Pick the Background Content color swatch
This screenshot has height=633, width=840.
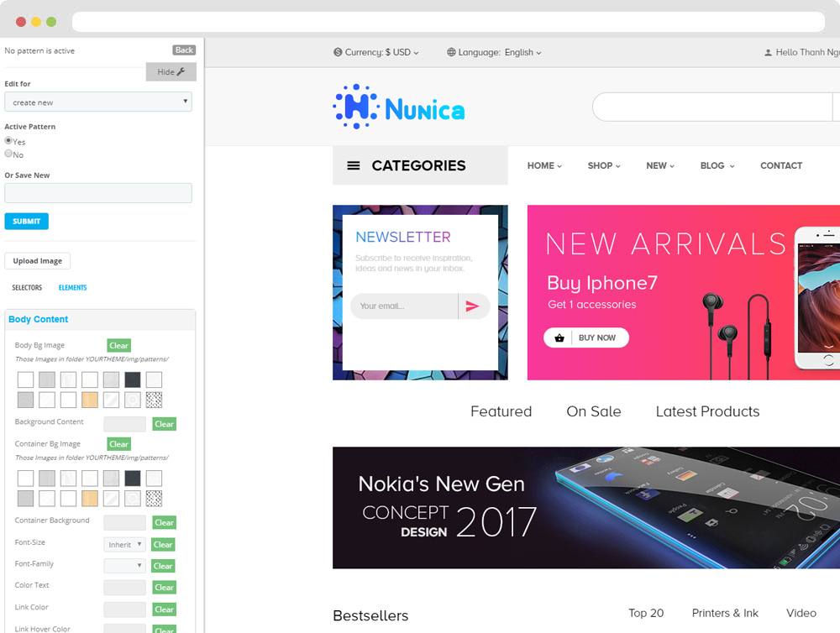(125, 424)
